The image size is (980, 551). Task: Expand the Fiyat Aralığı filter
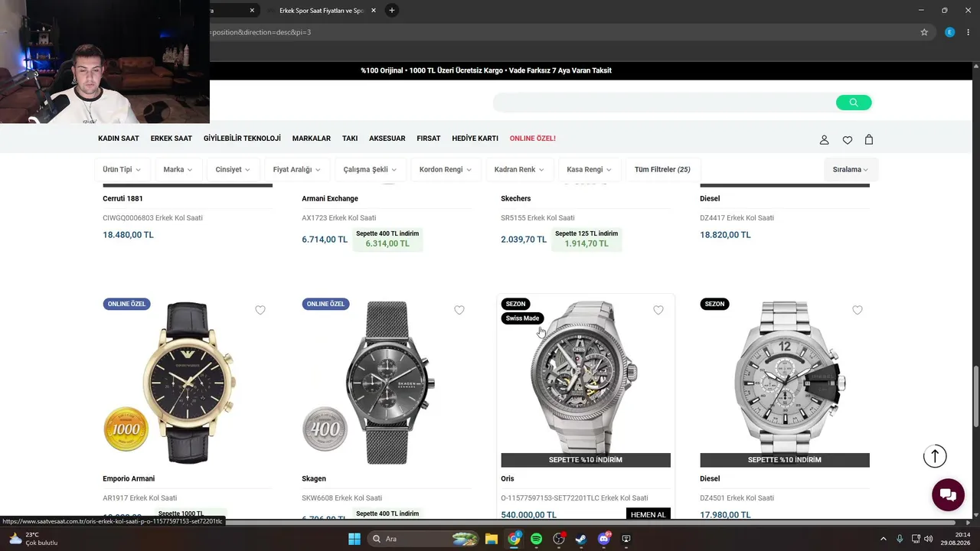click(296, 169)
